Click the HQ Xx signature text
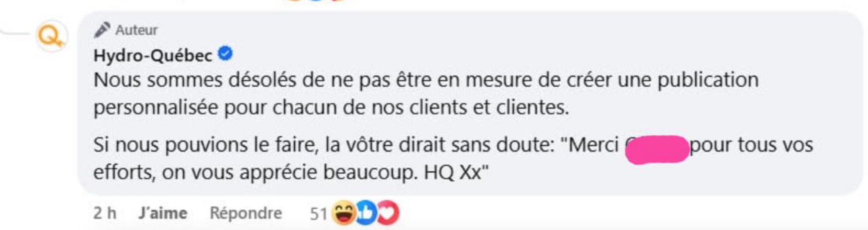Screen dimensions: 868x230 click(456, 173)
